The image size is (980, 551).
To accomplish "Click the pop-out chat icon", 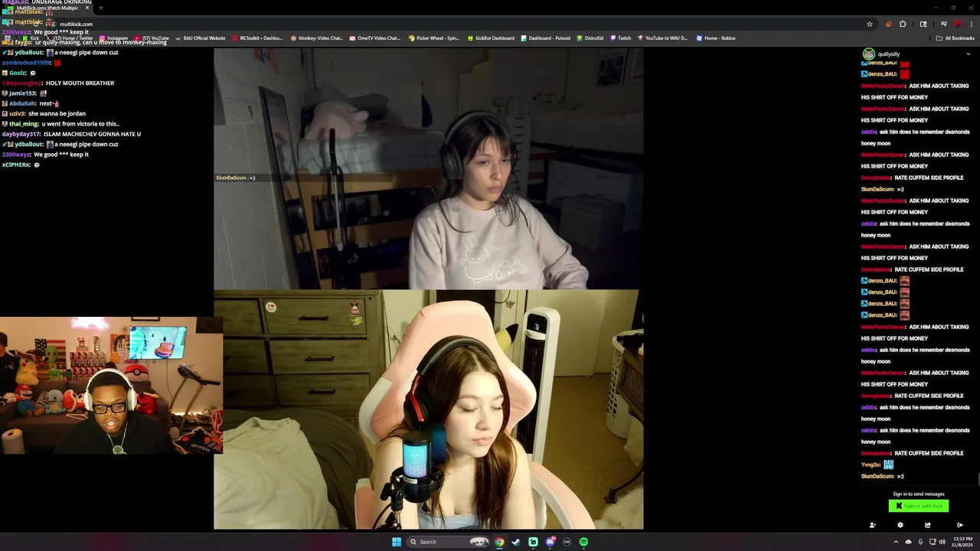I will tap(928, 525).
